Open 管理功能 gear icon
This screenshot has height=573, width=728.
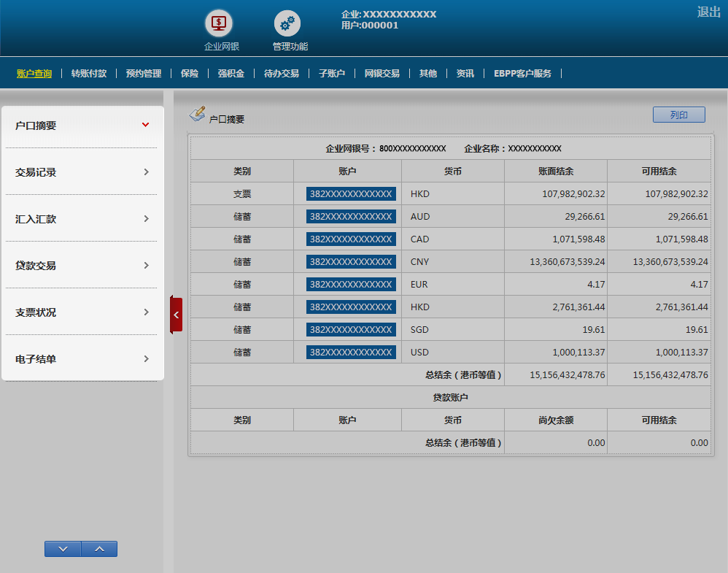tap(287, 23)
